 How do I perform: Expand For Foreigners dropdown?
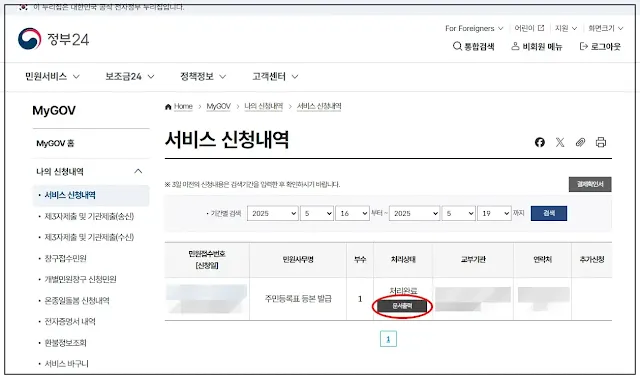[474, 28]
